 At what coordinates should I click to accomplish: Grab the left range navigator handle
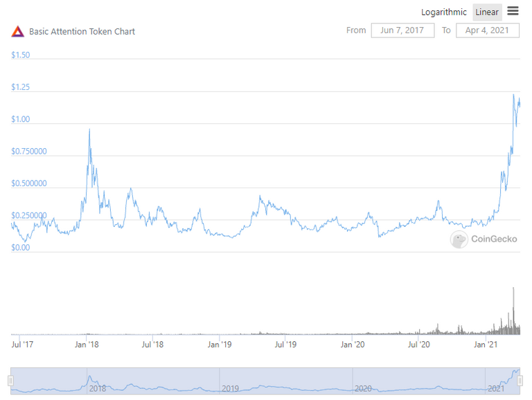tap(10, 381)
